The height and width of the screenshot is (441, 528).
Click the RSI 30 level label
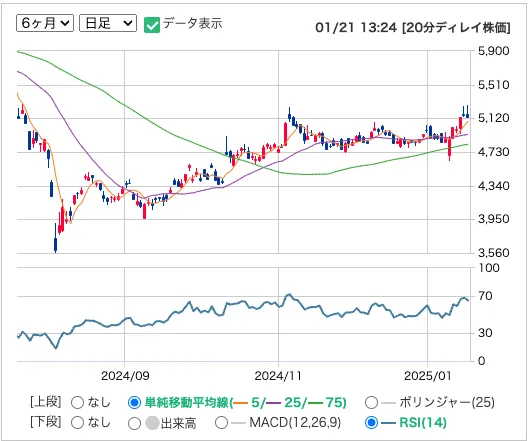click(x=485, y=333)
